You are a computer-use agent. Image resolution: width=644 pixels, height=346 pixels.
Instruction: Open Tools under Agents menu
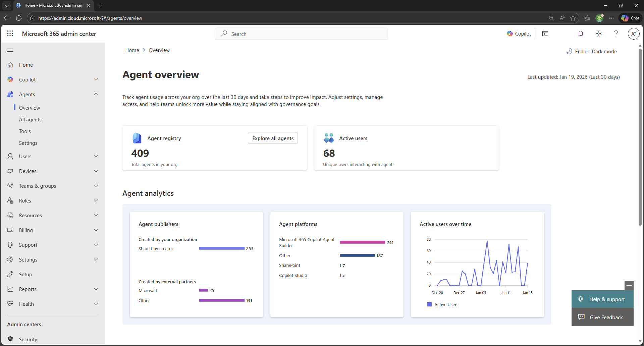(x=25, y=131)
